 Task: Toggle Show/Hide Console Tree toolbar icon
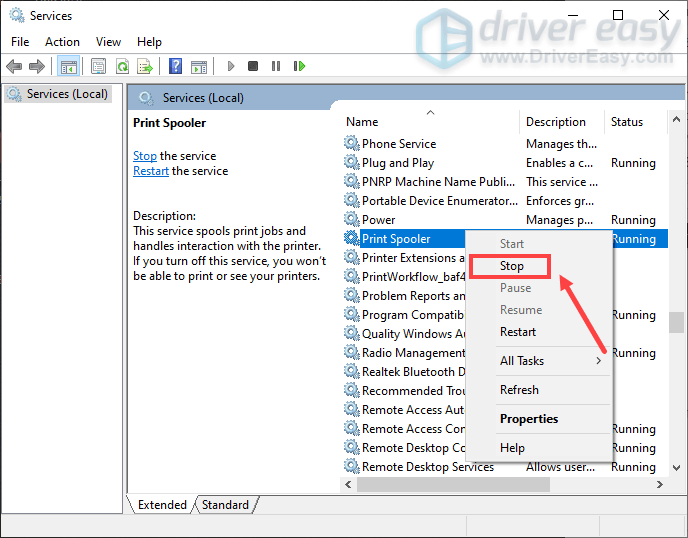coord(68,66)
